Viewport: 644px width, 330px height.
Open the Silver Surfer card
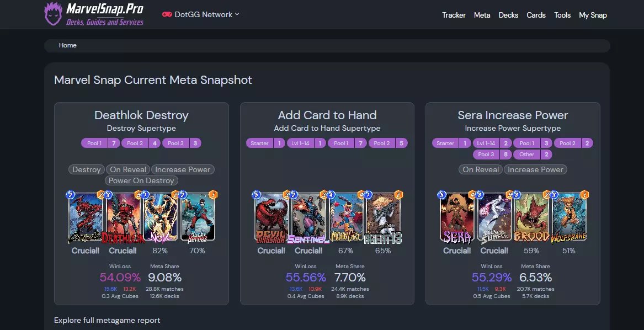click(494, 219)
